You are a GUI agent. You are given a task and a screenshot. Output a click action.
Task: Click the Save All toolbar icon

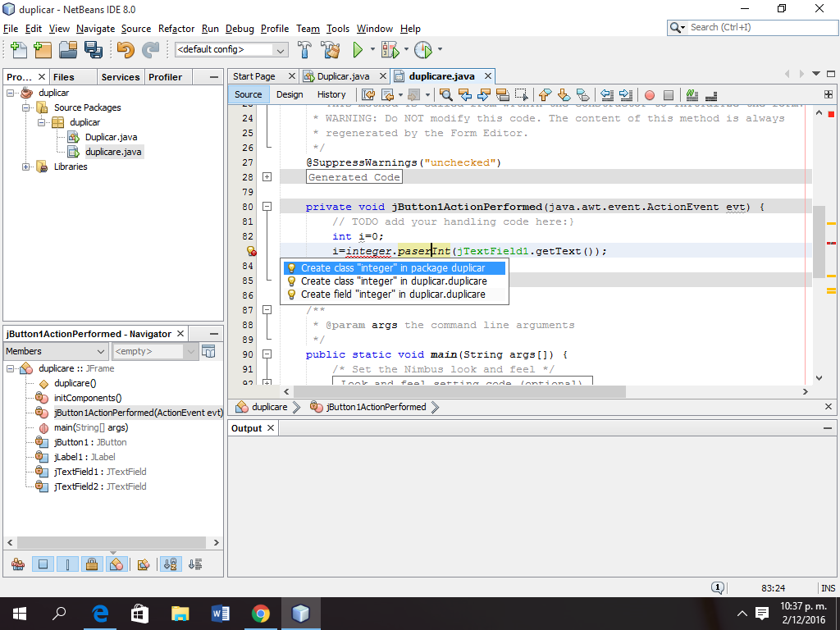[x=94, y=50]
